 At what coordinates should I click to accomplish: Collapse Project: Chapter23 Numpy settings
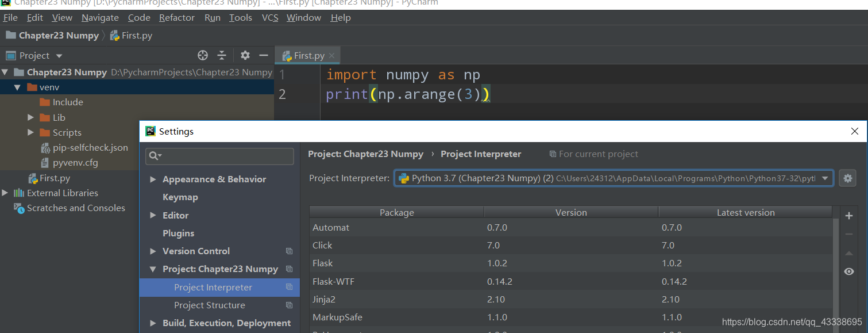point(153,269)
